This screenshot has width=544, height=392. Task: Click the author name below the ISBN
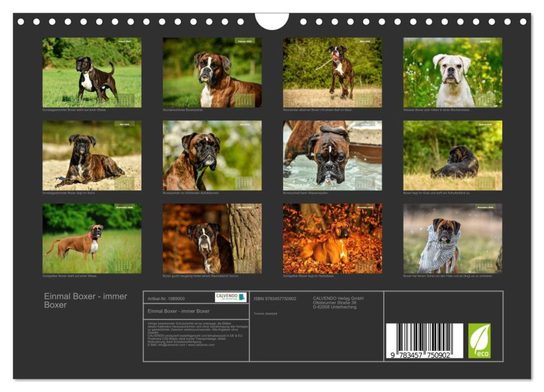pyautogui.click(x=266, y=313)
